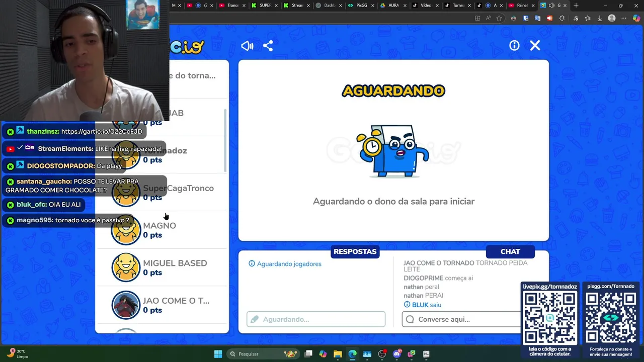The width and height of the screenshot is (644, 362).
Task: Open Discord from the taskbar
Action: pos(397,354)
